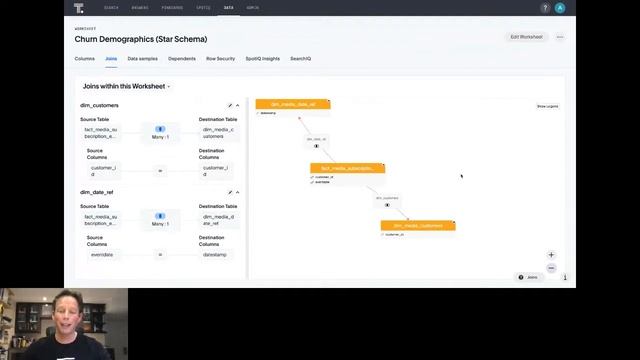Collapse the dim_date_ref join section
Viewport: 640px width, 360px height.
click(x=238, y=193)
